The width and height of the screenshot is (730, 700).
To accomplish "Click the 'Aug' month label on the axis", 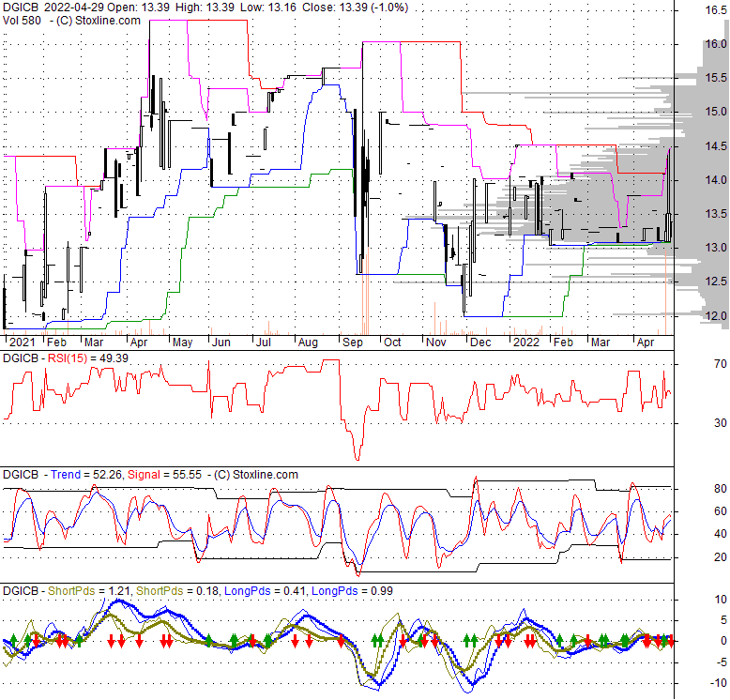I will [x=308, y=343].
